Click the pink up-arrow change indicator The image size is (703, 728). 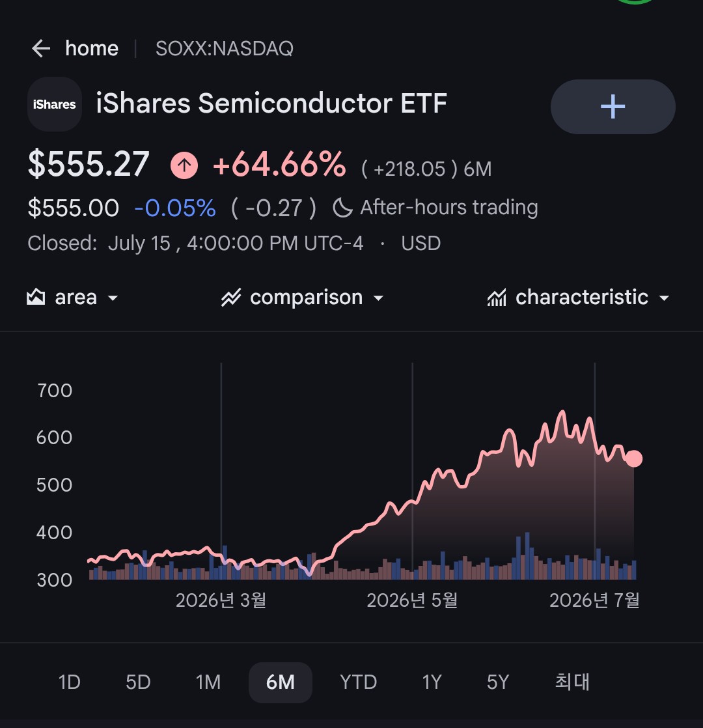click(184, 165)
